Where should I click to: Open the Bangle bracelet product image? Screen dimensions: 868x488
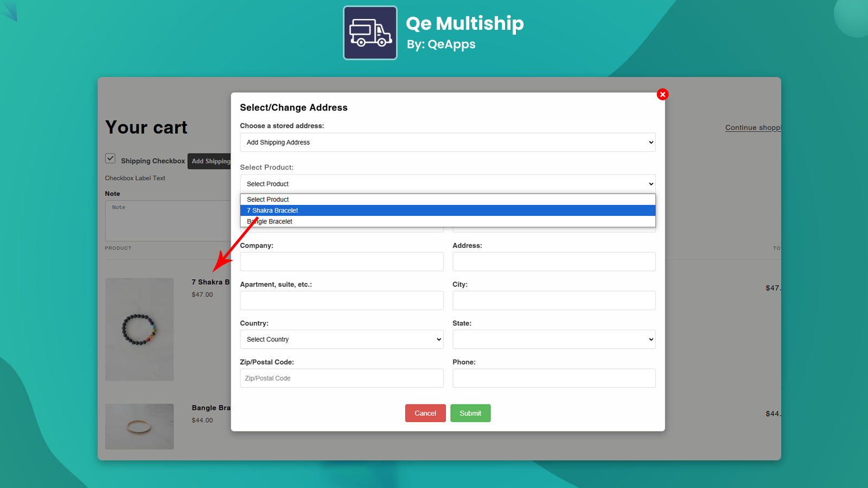click(139, 426)
